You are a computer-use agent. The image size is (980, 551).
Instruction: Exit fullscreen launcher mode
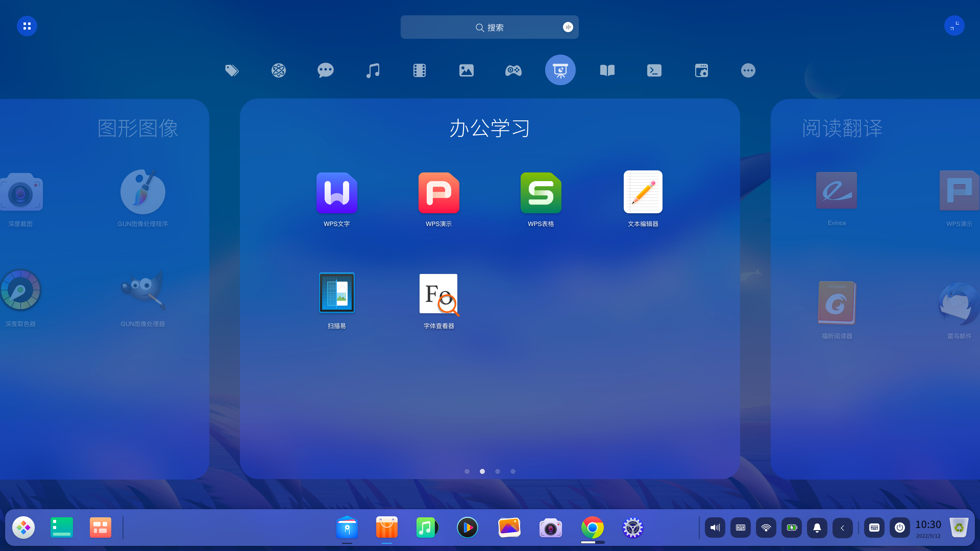(x=954, y=26)
